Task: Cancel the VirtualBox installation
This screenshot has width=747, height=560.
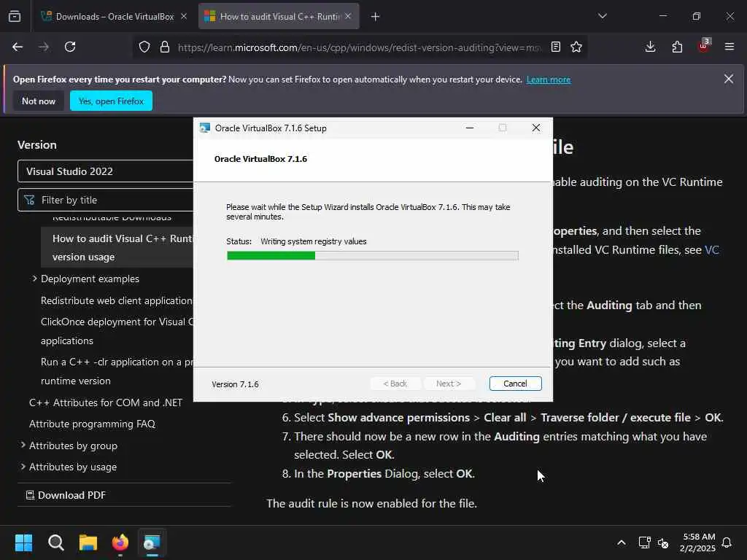Action: 516,384
